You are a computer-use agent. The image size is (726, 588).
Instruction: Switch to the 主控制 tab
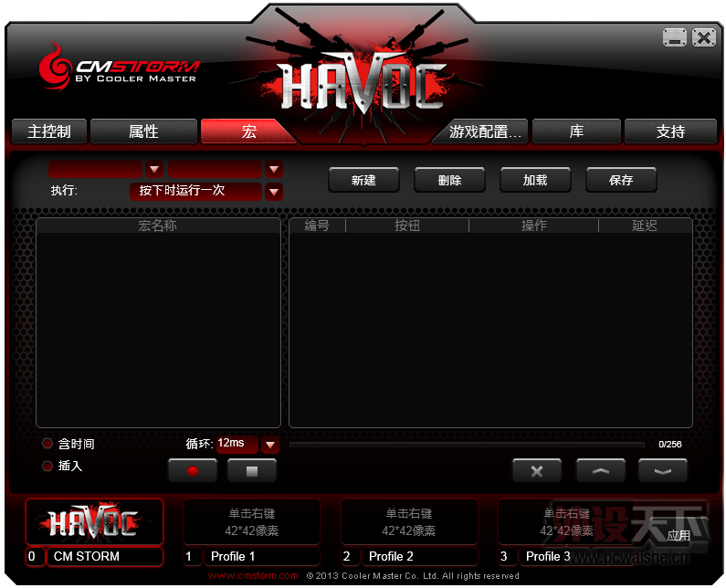[x=49, y=131]
